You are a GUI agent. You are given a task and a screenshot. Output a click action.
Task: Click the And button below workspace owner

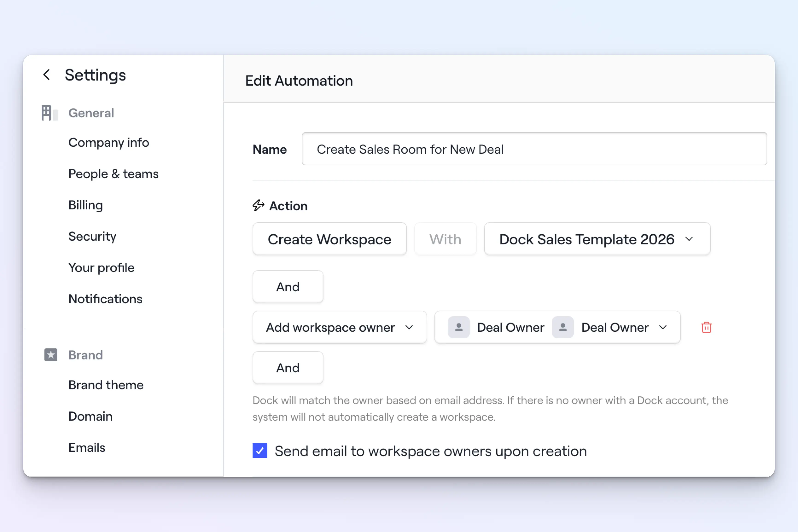point(288,368)
